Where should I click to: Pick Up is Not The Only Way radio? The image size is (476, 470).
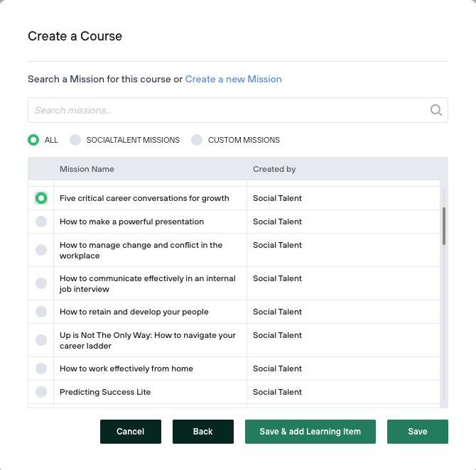(x=41, y=340)
